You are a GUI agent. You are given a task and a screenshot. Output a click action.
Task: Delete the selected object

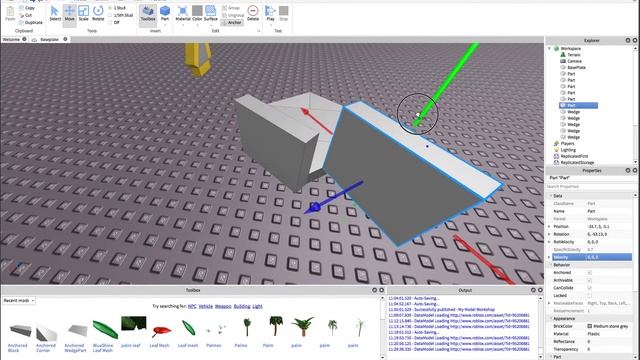pyautogui.click(x=253, y=13)
